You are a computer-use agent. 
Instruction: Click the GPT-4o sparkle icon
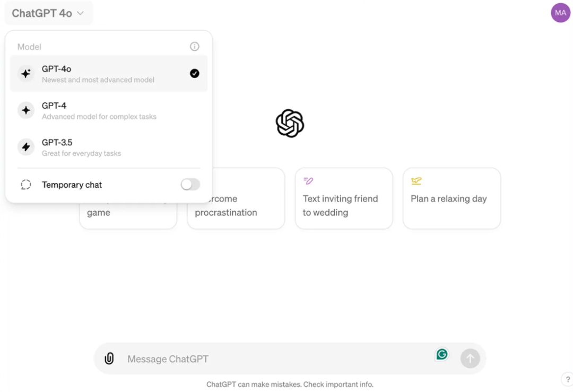[26, 74]
